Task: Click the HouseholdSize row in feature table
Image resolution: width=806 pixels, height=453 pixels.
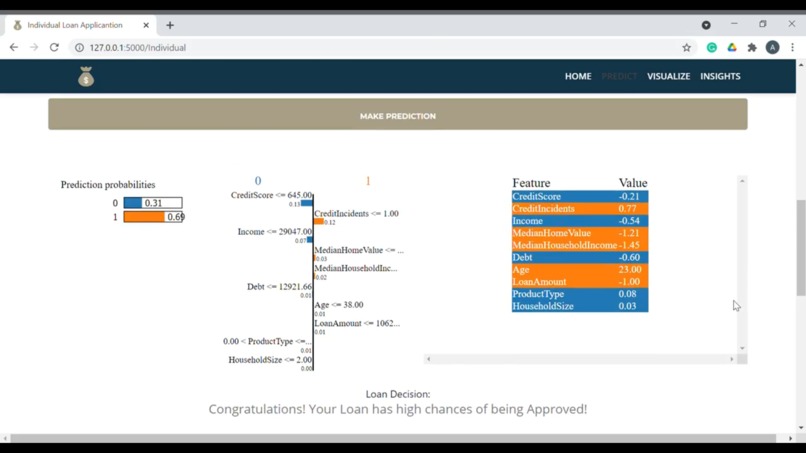Action: coord(580,306)
